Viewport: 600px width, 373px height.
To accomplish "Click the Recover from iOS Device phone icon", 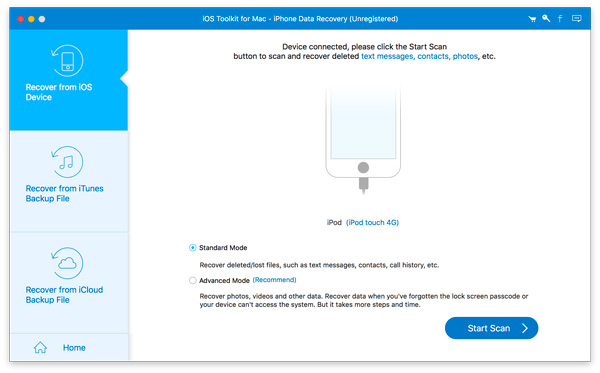I will (67, 61).
